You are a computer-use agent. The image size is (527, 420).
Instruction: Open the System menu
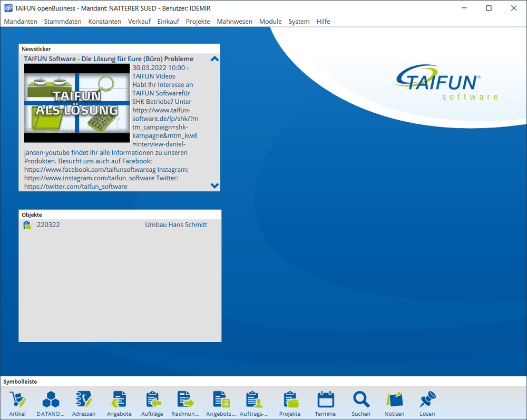[299, 22]
